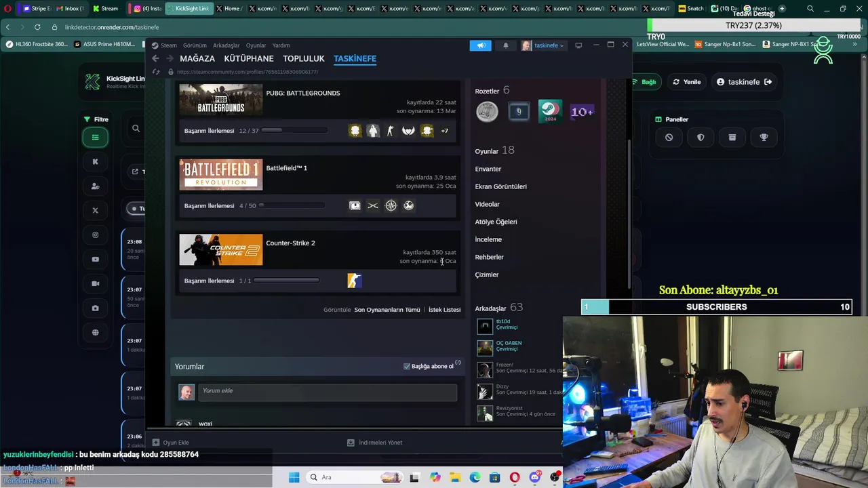Open Envanter link on profile
868x488 pixels.
488,169
